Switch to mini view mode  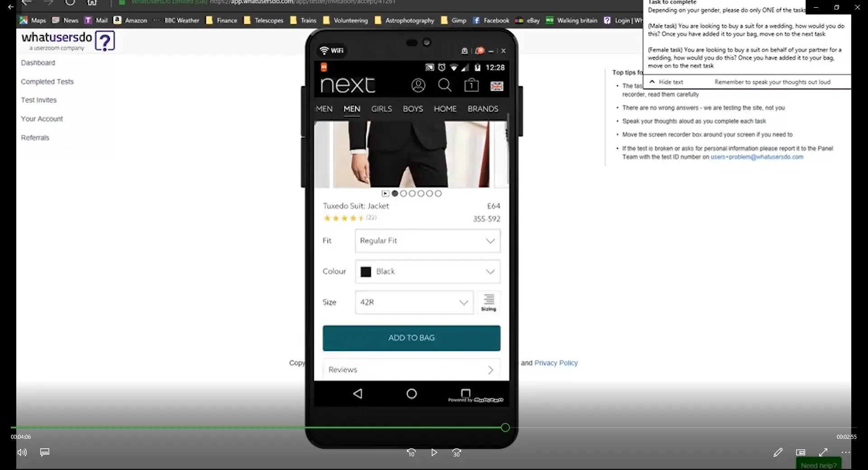(801, 452)
